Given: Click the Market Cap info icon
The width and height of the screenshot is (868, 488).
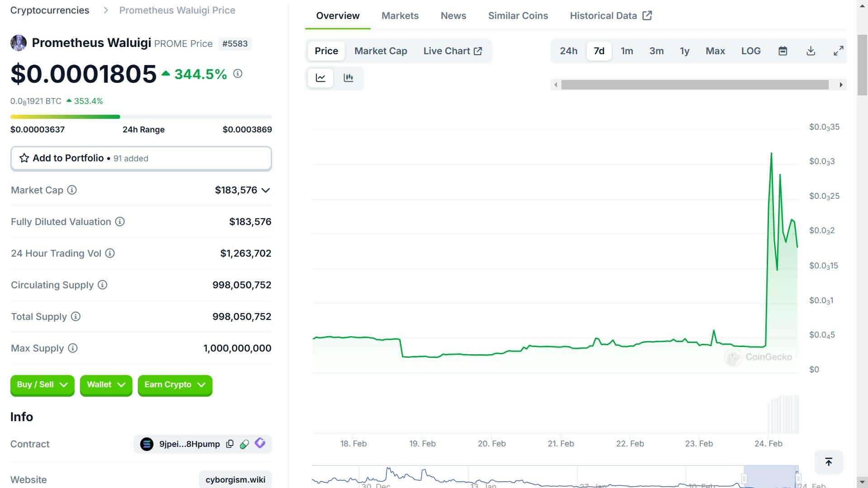Looking at the screenshot, I should (x=72, y=190).
